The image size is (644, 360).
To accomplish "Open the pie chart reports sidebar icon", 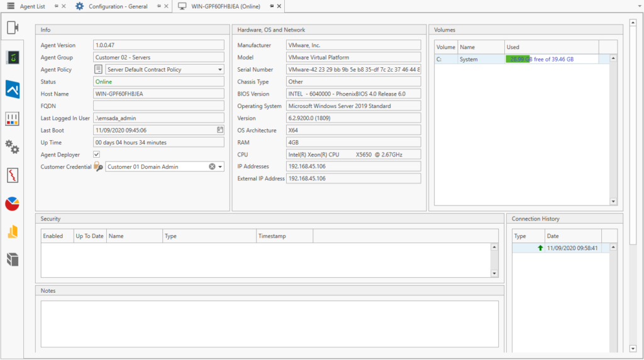I will click(13, 204).
